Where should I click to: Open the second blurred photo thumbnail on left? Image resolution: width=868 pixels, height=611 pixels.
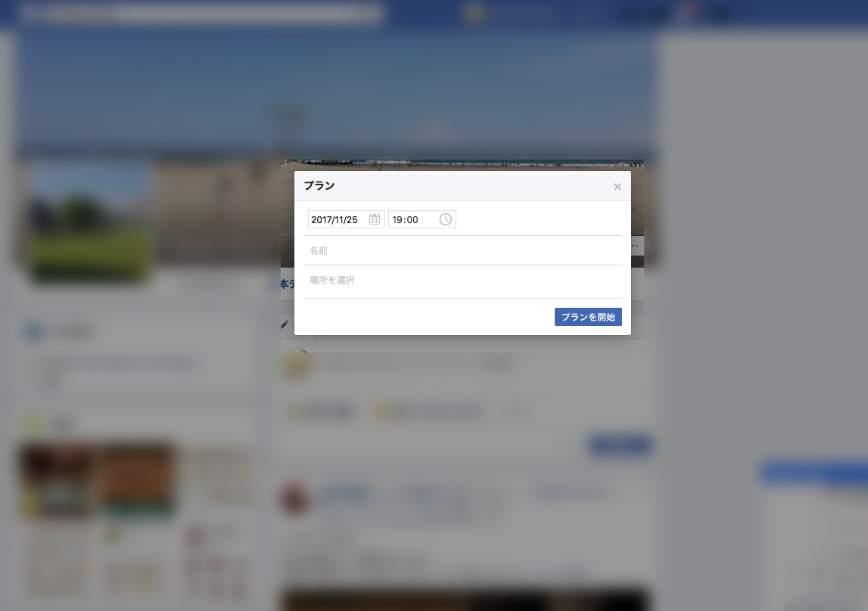pyautogui.click(x=137, y=481)
